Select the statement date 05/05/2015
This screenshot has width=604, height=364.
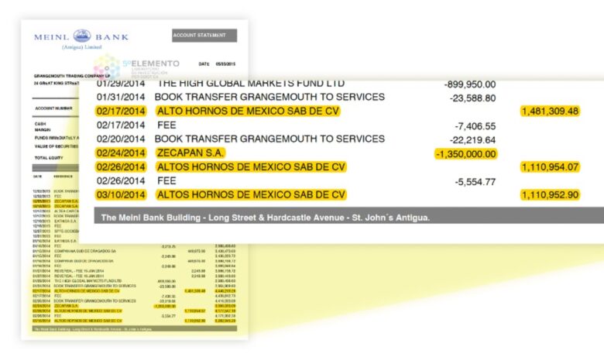[x=225, y=64]
